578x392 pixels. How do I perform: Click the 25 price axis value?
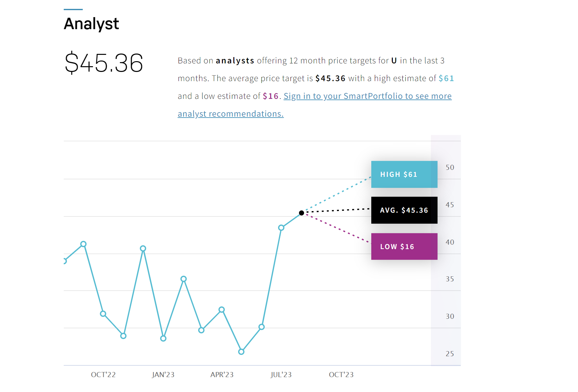[450, 354]
